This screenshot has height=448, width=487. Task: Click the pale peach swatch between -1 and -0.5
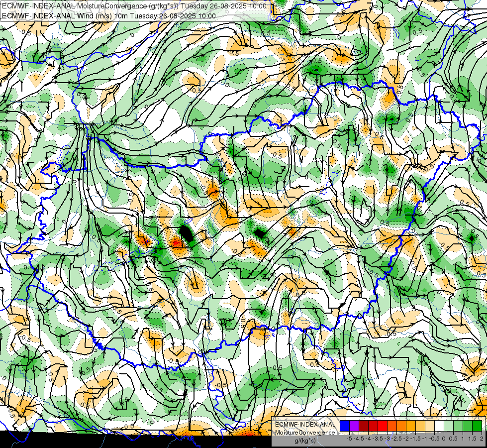pyautogui.click(x=430, y=426)
